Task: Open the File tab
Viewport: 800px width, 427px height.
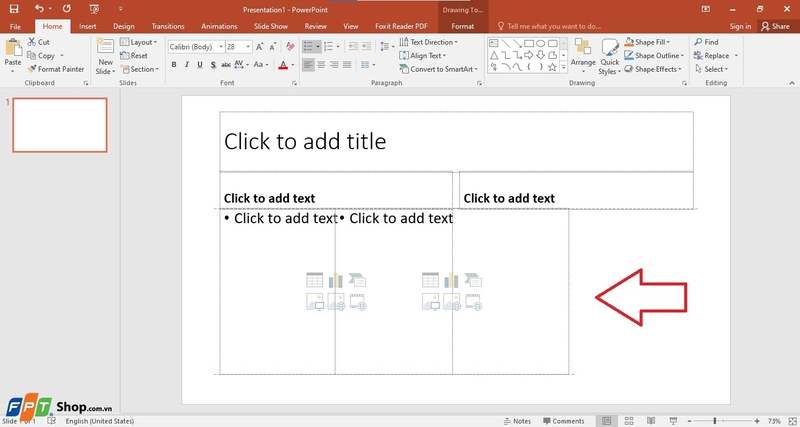Action: 15,26
